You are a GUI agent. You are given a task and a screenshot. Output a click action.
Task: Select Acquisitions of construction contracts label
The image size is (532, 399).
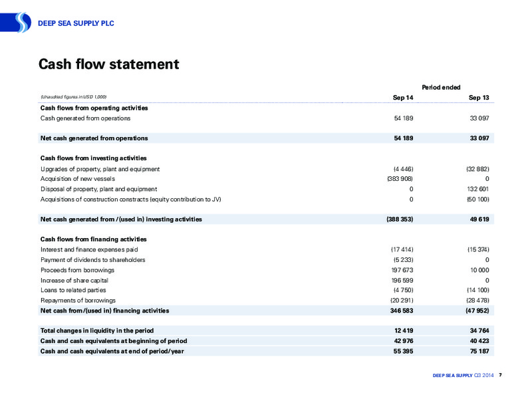(x=130, y=199)
